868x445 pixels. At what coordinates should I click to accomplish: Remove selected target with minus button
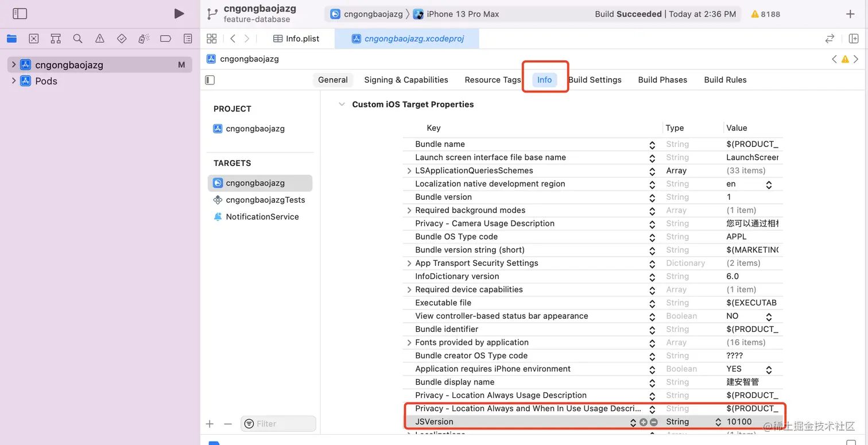click(x=228, y=424)
